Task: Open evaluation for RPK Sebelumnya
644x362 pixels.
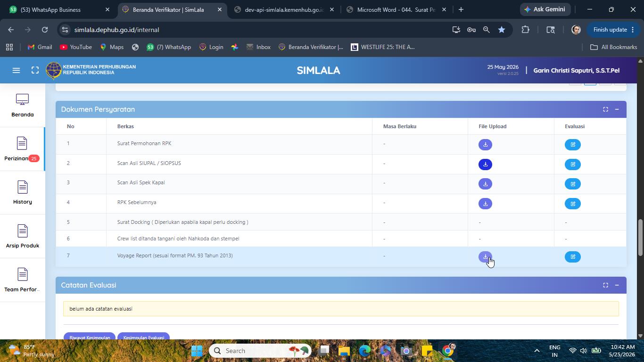Action: [x=573, y=204]
